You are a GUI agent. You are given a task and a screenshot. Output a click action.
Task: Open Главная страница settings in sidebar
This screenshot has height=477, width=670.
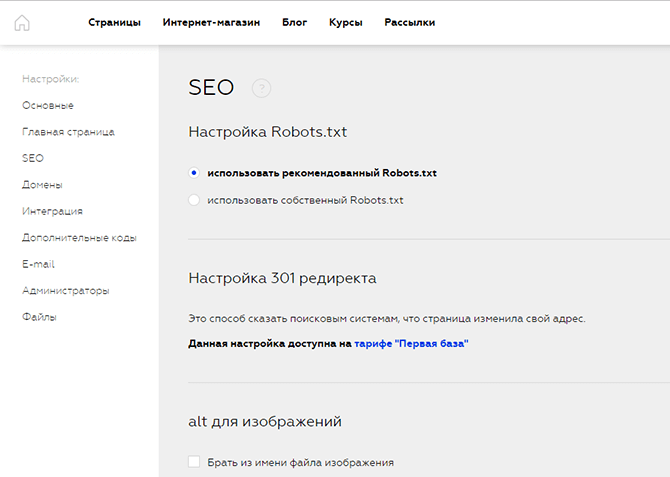[x=68, y=132]
